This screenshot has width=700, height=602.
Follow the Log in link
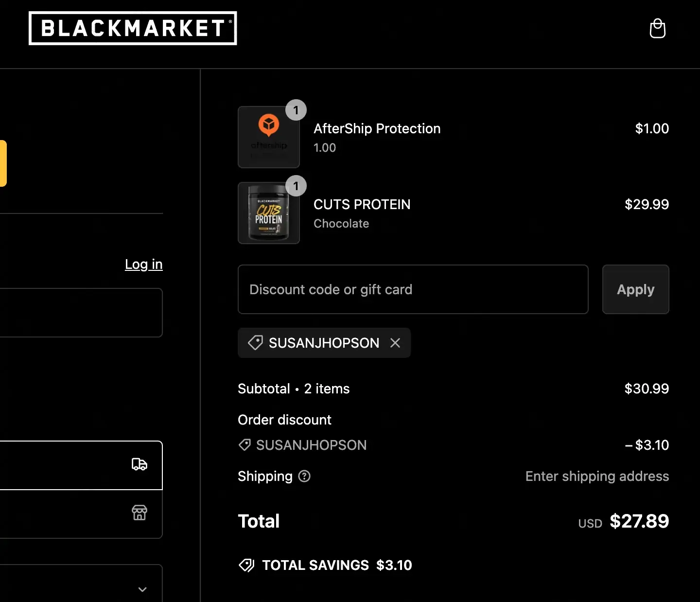tap(143, 264)
